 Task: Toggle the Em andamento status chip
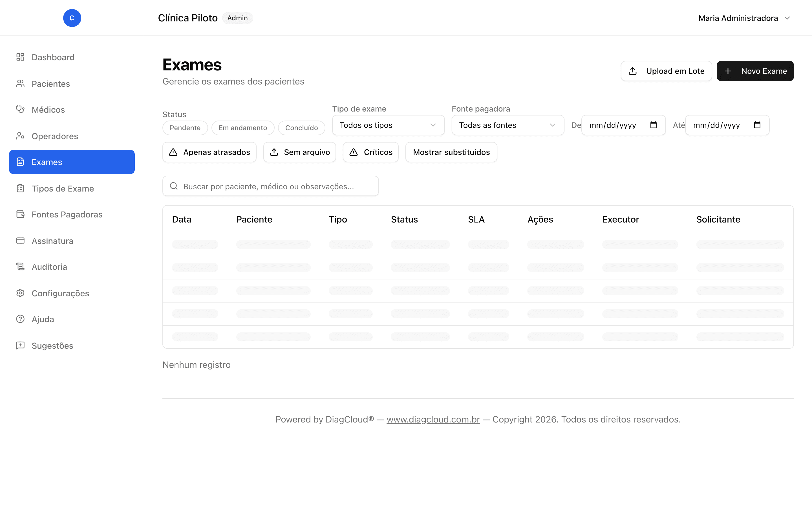[x=242, y=128]
